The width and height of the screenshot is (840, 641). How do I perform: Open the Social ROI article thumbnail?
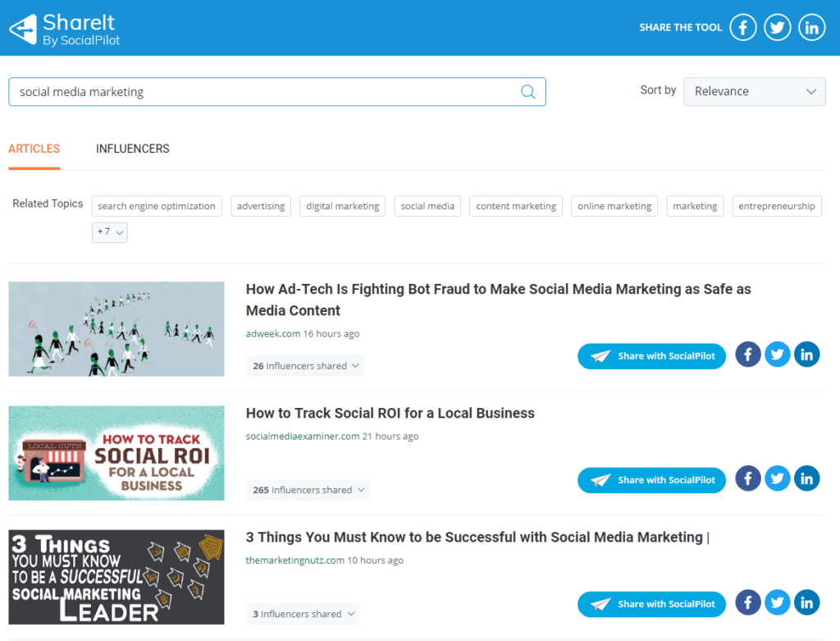116,453
